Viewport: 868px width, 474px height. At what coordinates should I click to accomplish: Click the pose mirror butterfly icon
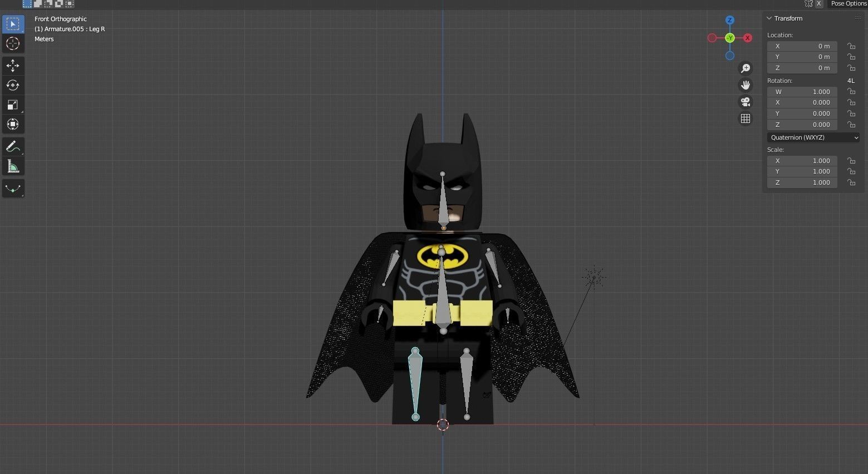pos(809,4)
